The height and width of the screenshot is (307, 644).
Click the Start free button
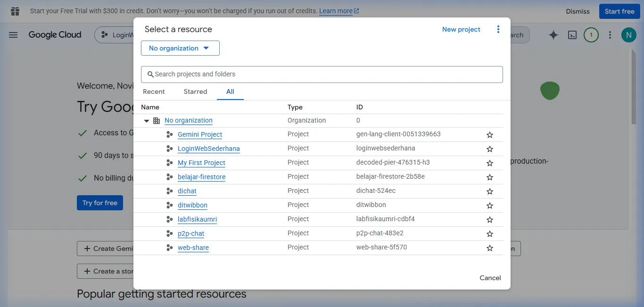pyautogui.click(x=619, y=11)
